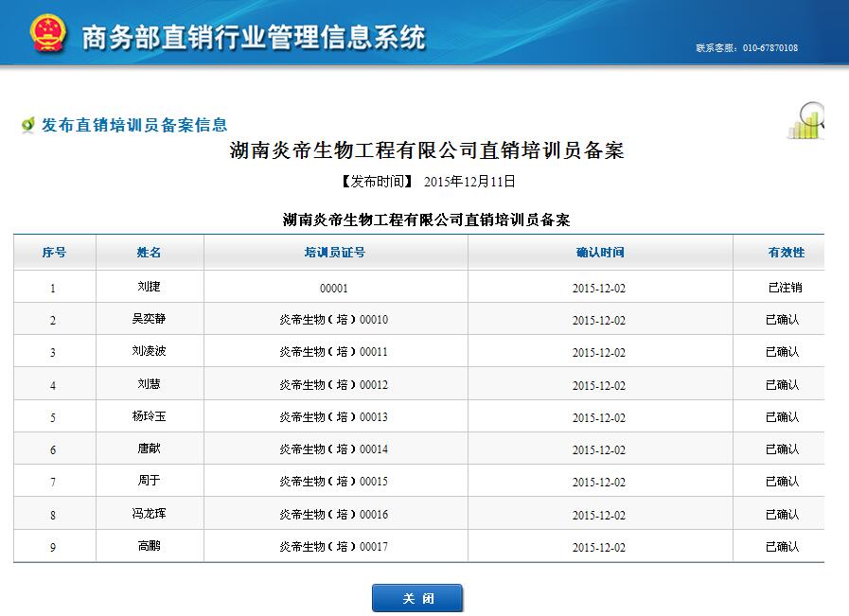This screenshot has width=849, height=616.
Task: Select the 确认时间 column header
Action: pos(600,253)
